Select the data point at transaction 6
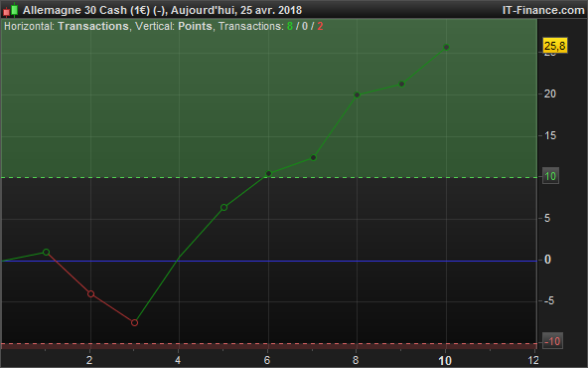588x368 pixels. [268, 173]
